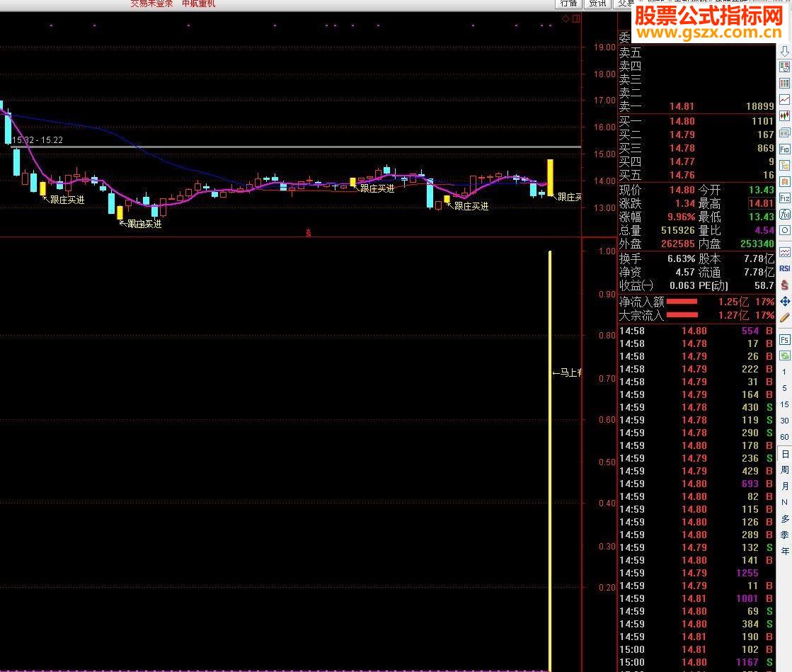This screenshot has height=672, width=792.
Task: Switch to the 5-minute period
Action: click(784, 388)
